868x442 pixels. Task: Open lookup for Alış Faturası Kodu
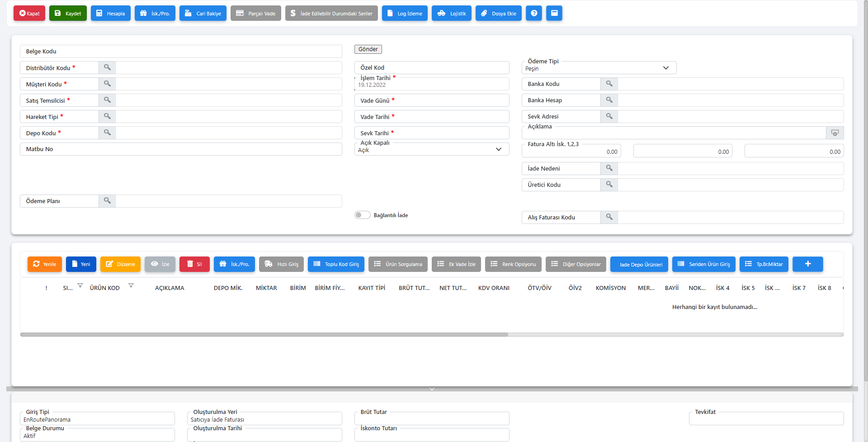point(609,217)
